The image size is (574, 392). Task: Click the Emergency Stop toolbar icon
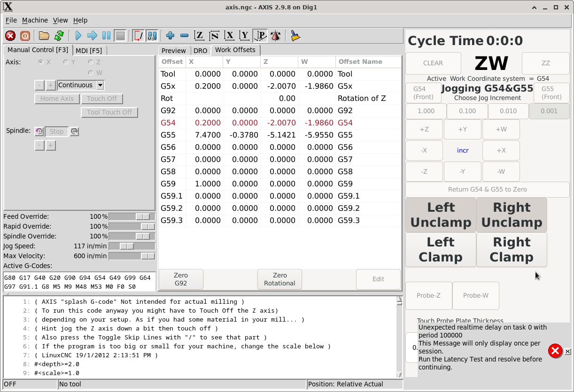[x=10, y=36]
